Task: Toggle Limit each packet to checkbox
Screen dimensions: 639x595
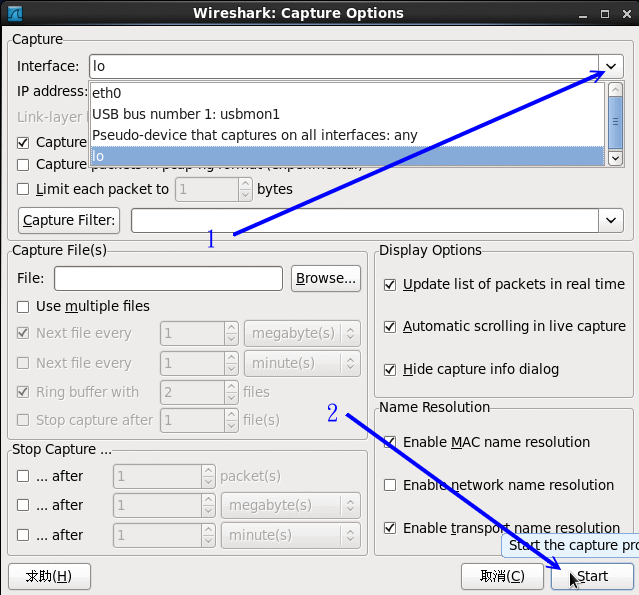Action: (24, 189)
